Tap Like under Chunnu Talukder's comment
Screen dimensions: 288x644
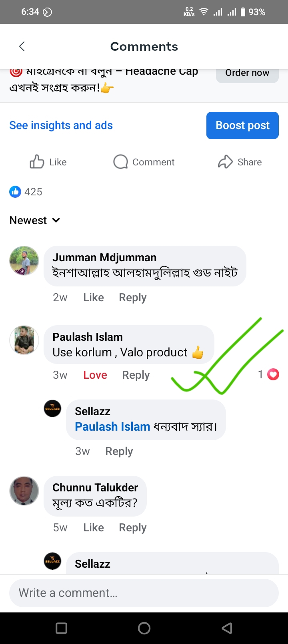pyautogui.click(x=93, y=527)
